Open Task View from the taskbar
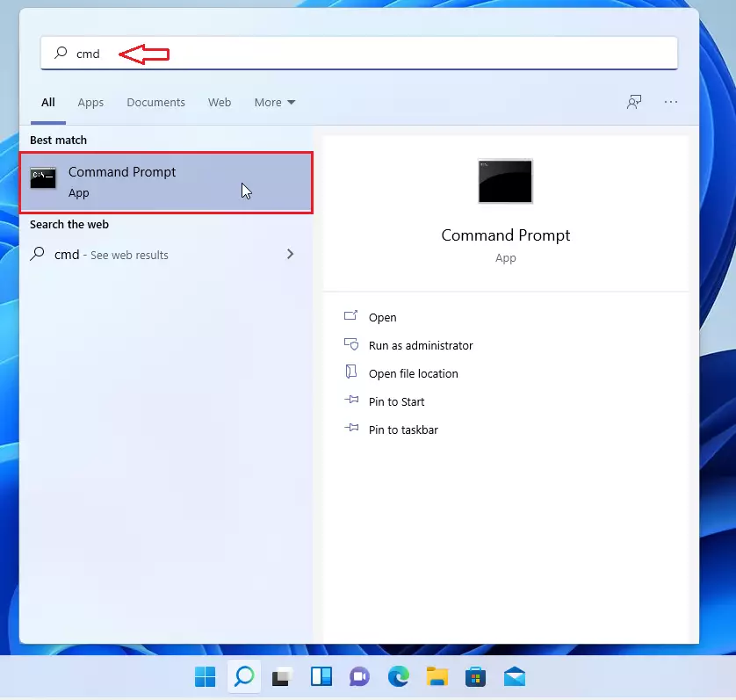The image size is (736, 700). pos(283,677)
